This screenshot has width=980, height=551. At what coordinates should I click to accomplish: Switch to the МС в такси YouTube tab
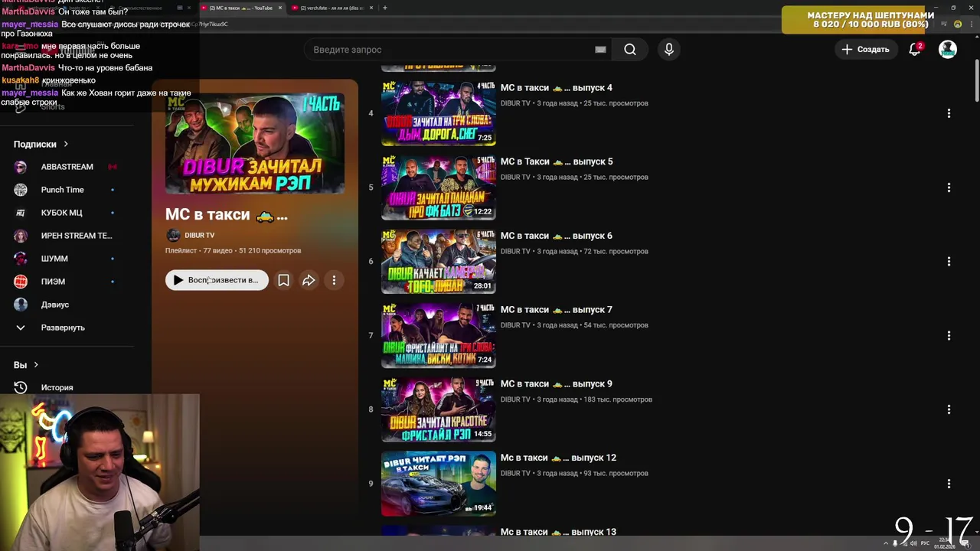tap(240, 8)
